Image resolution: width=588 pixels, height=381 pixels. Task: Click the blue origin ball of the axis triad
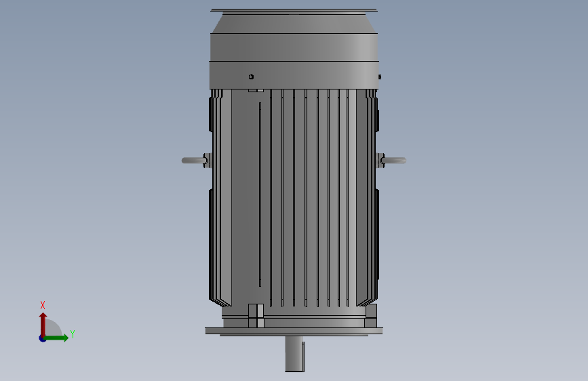click(42, 338)
